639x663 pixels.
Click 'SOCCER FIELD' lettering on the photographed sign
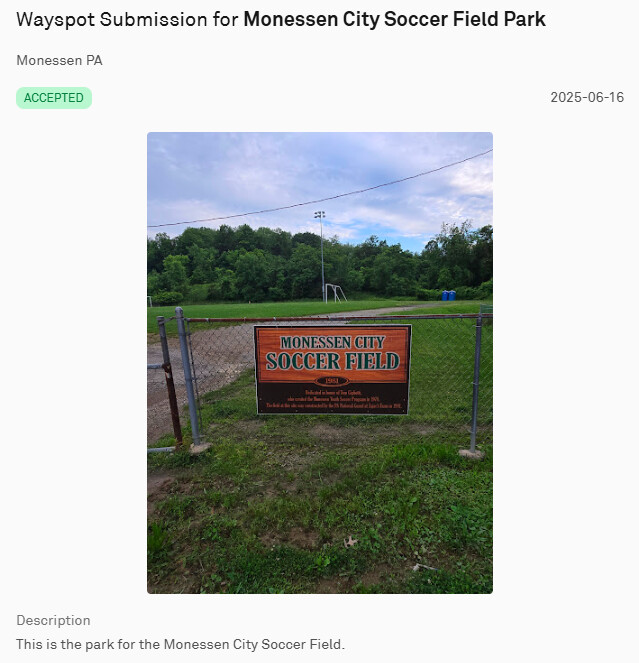(x=332, y=361)
